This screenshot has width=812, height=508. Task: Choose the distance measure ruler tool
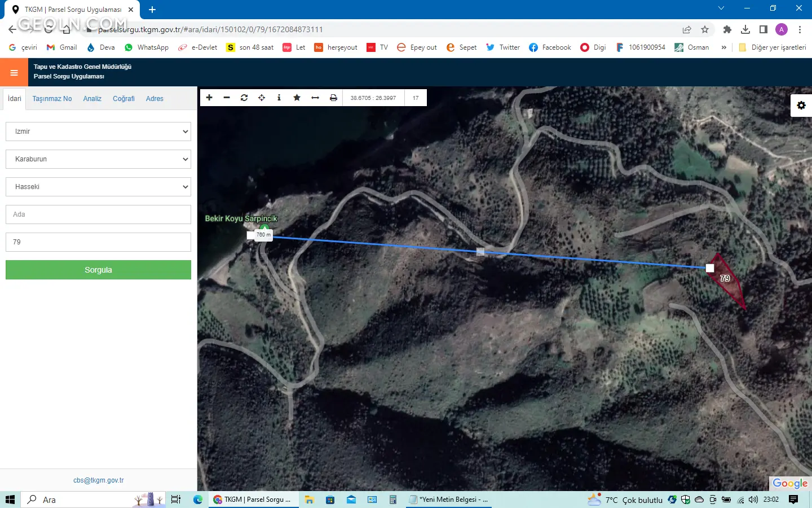315,98
